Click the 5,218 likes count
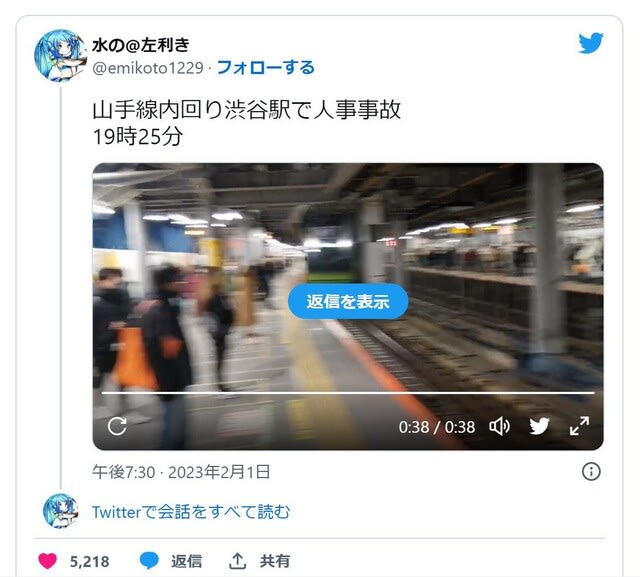The width and height of the screenshot is (640, 577). click(89, 561)
